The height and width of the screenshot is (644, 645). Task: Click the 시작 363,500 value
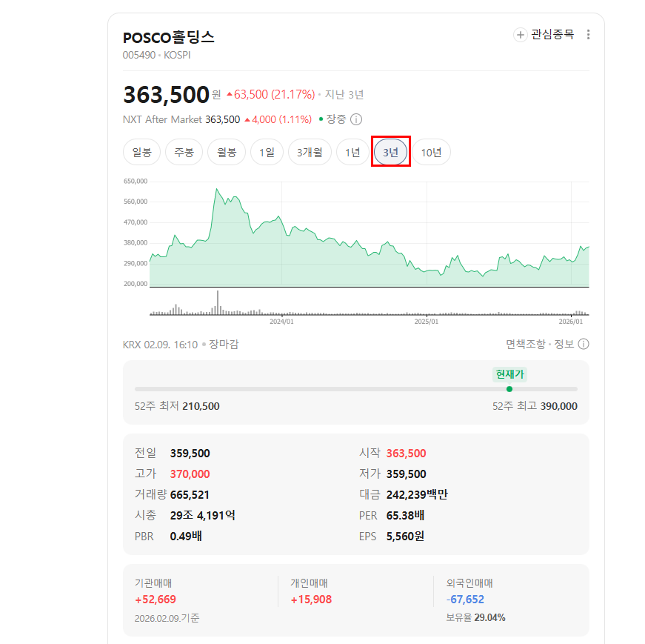[x=406, y=454]
